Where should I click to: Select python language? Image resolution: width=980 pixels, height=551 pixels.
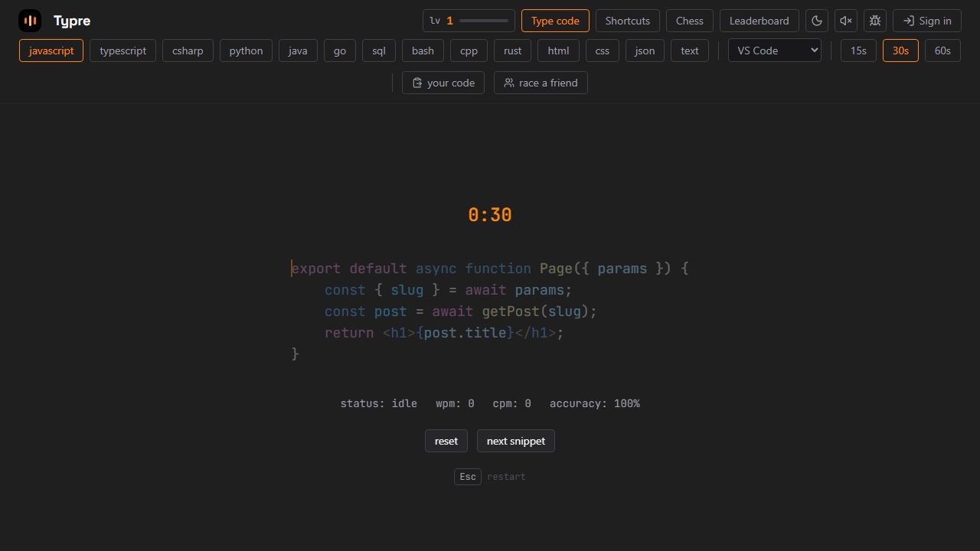coord(246,51)
